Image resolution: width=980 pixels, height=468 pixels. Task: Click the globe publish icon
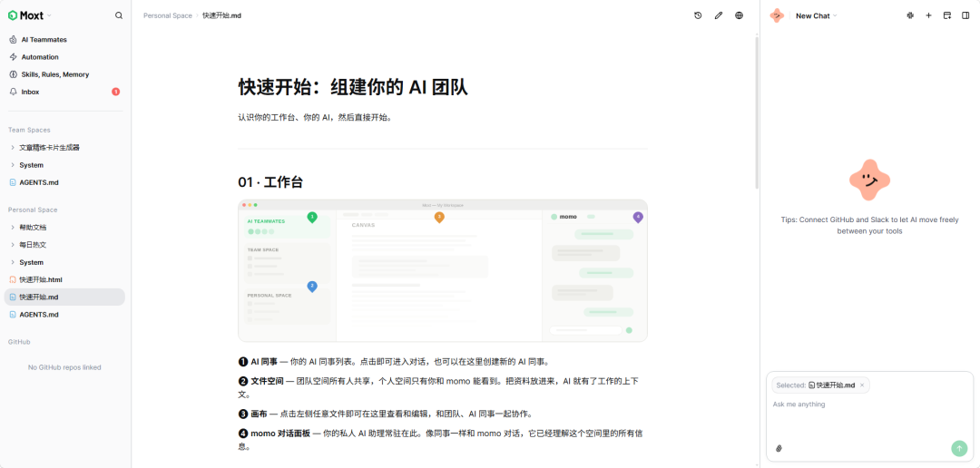(x=740, y=15)
